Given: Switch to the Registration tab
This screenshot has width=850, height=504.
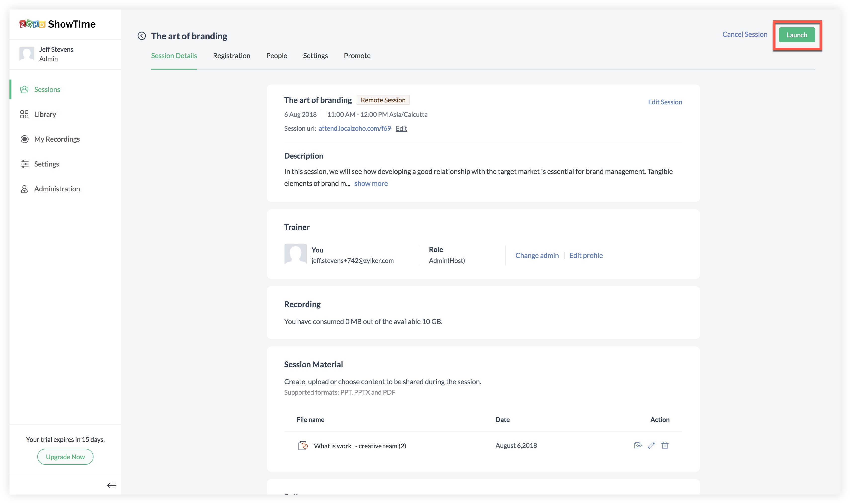Looking at the screenshot, I should [x=232, y=56].
